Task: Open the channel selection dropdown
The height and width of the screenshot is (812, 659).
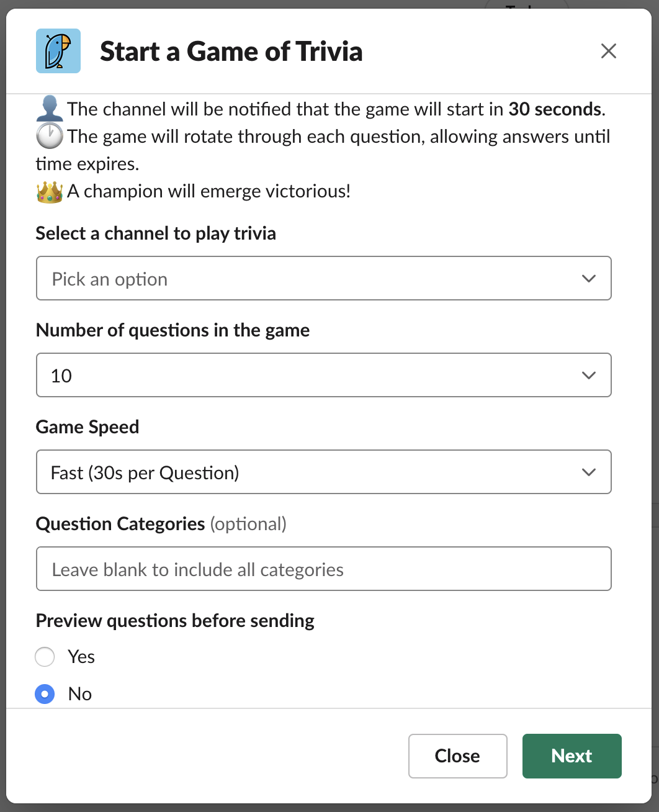Action: [324, 278]
